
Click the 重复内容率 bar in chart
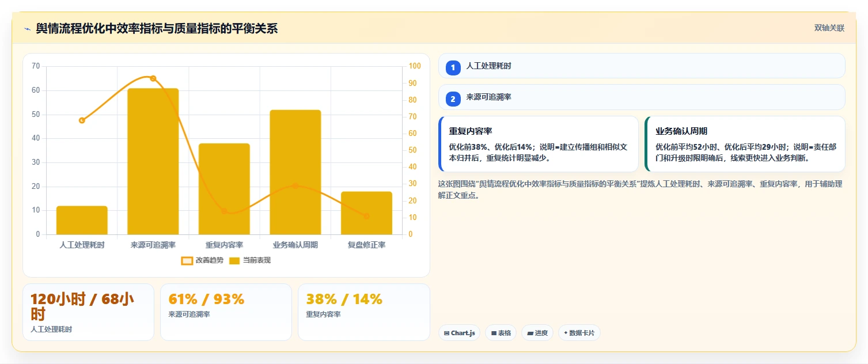click(224, 189)
